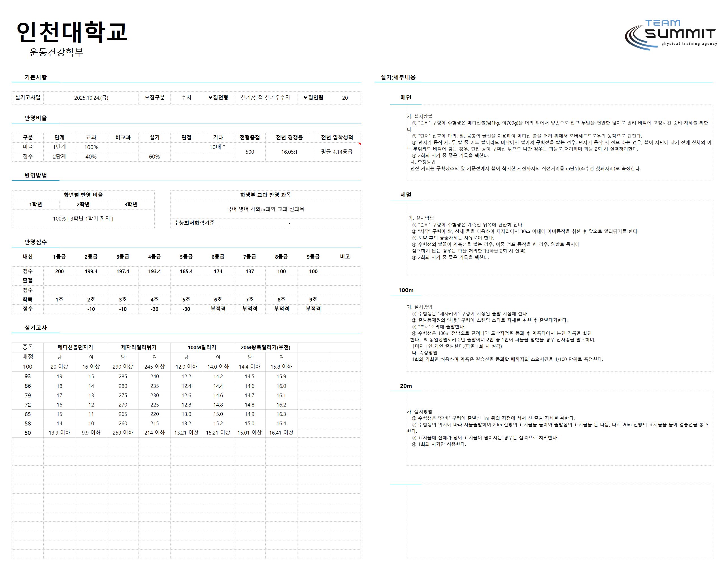The width and height of the screenshot is (728, 569).
Task: Click the 20M왕복달리기(우천) column header
Action: pyautogui.click(x=265, y=347)
